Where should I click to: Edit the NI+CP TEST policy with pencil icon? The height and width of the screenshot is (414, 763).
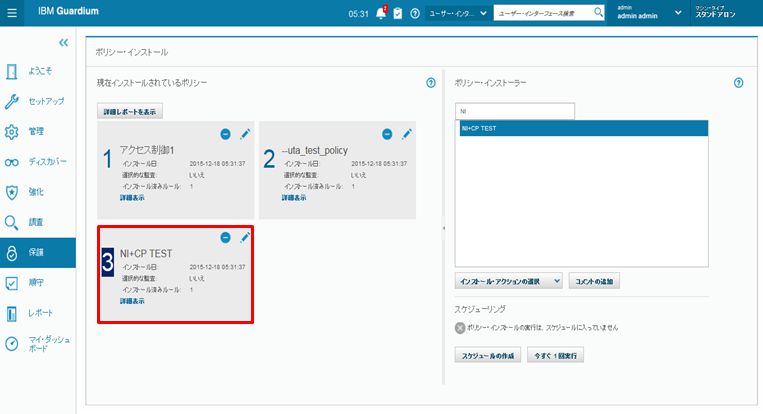[x=243, y=237]
